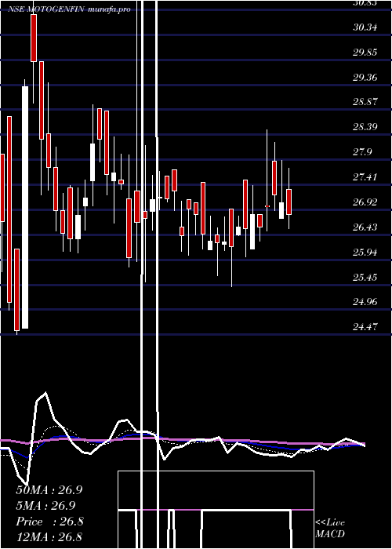Click the 26.92 price axis label
The width and height of the screenshot is (392, 549).
365,202
